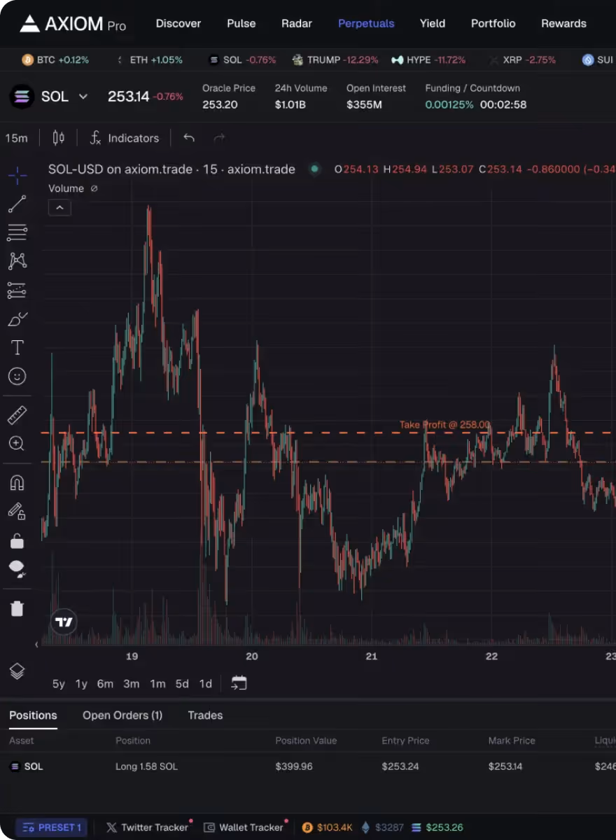Set chart range to 6m
This screenshot has height=840, width=616.
point(105,684)
